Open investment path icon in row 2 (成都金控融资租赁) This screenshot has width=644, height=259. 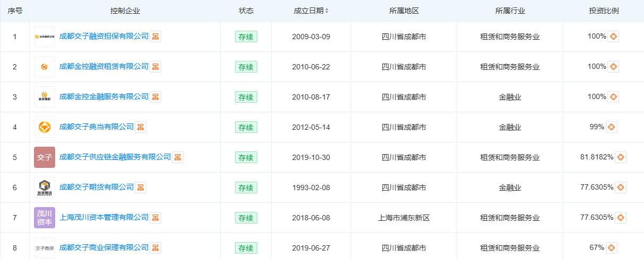click(x=613, y=67)
